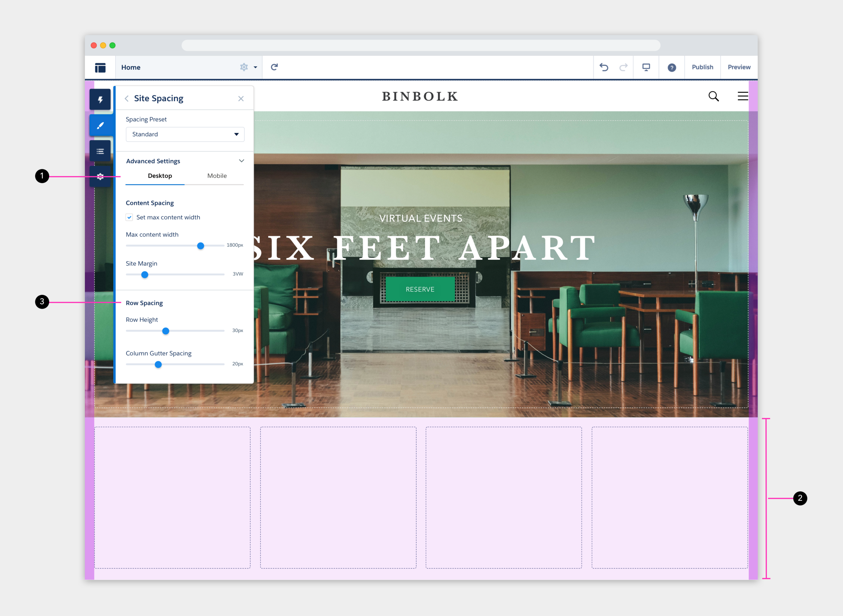
Task: Click the lightning bolt components icon
Action: pos(100,99)
